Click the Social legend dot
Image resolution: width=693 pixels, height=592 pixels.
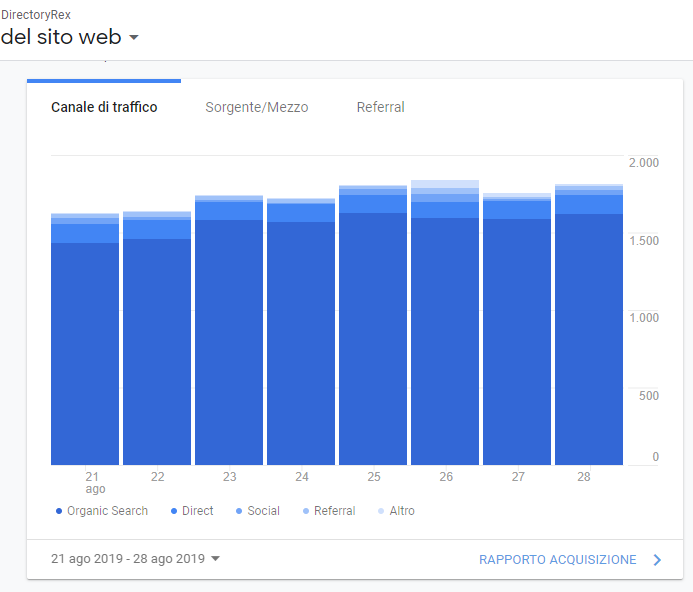pos(239,511)
